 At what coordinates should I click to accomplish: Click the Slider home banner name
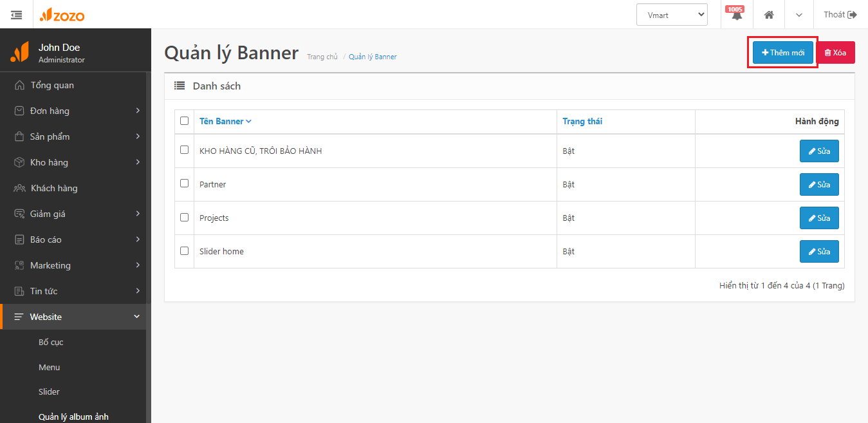pyautogui.click(x=221, y=251)
